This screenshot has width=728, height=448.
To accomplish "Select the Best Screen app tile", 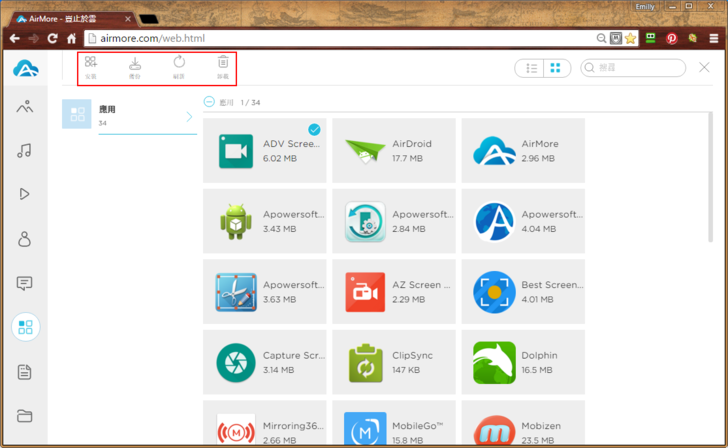I will pyautogui.click(x=523, y=292).
